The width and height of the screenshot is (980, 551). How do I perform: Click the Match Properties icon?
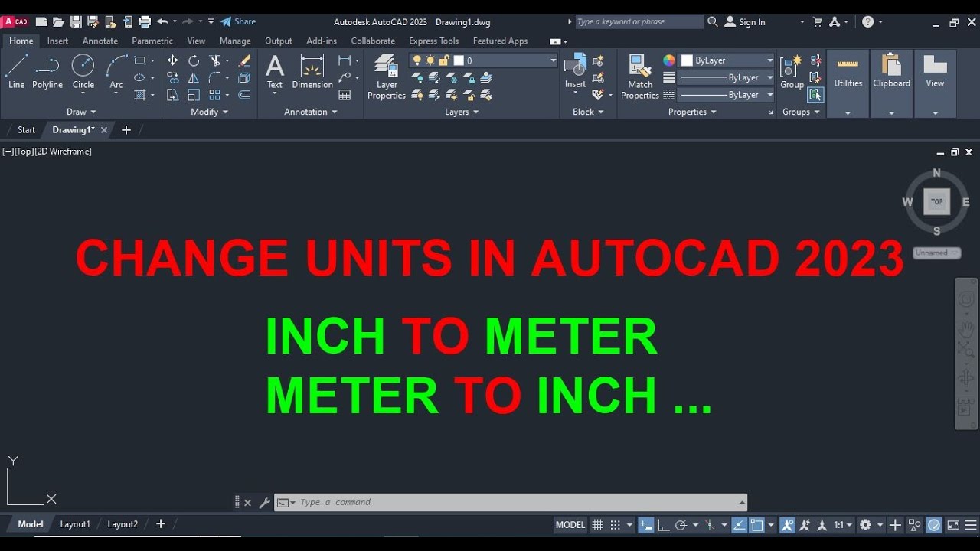point(640,77)
